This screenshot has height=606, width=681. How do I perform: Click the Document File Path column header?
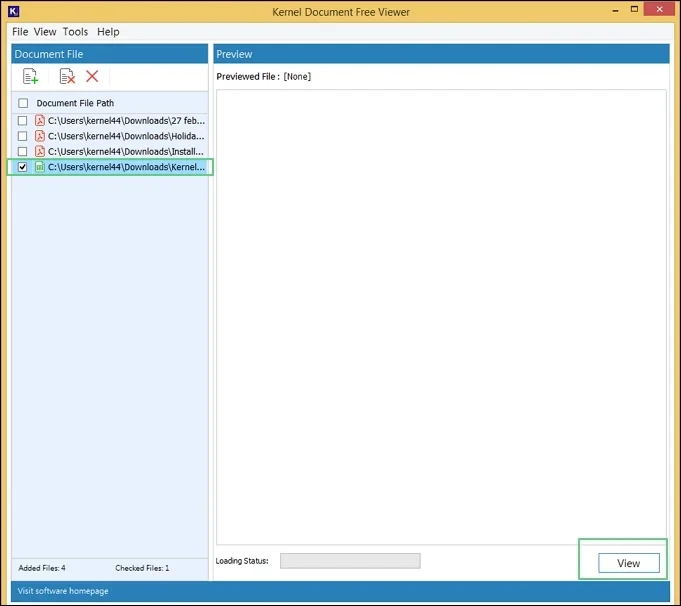pos(75,103)
